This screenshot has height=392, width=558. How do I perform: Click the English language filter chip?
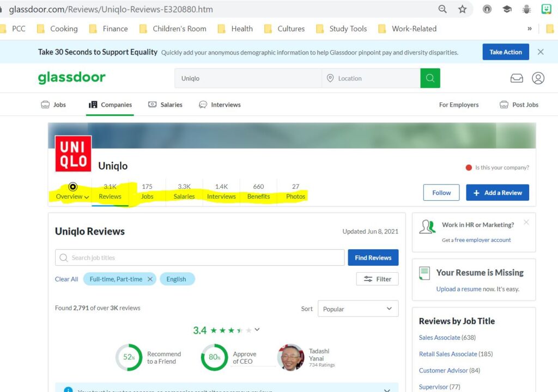177,279
